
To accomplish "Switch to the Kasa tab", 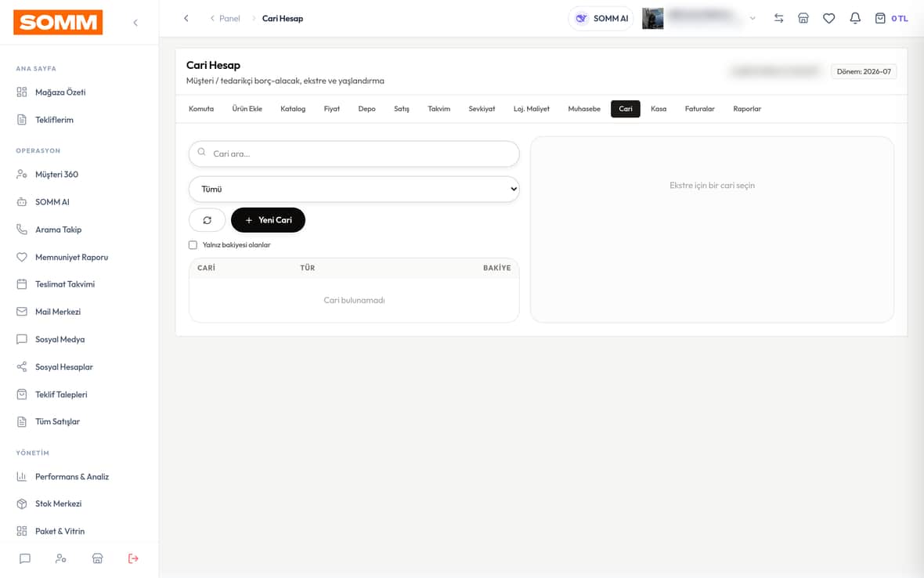I will pos(659,109).
